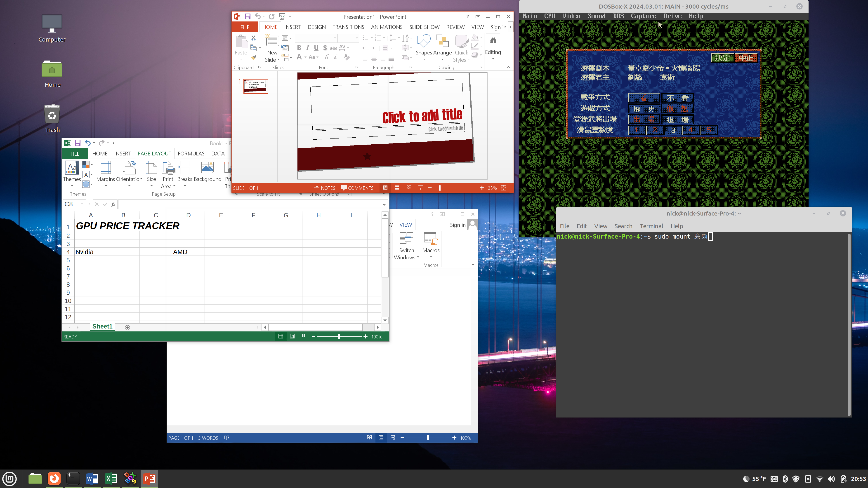Toggle Italic in PowerPoint Font group

coord(307,48)
